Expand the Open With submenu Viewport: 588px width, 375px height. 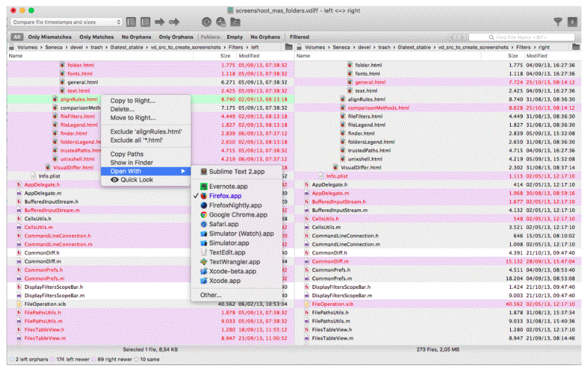point(146,171)
